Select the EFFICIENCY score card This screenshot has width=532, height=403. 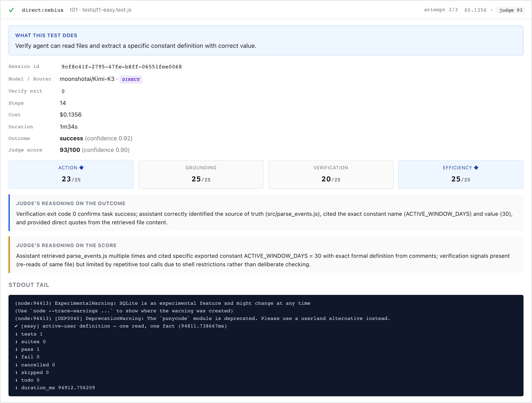(x=461, y=174)
